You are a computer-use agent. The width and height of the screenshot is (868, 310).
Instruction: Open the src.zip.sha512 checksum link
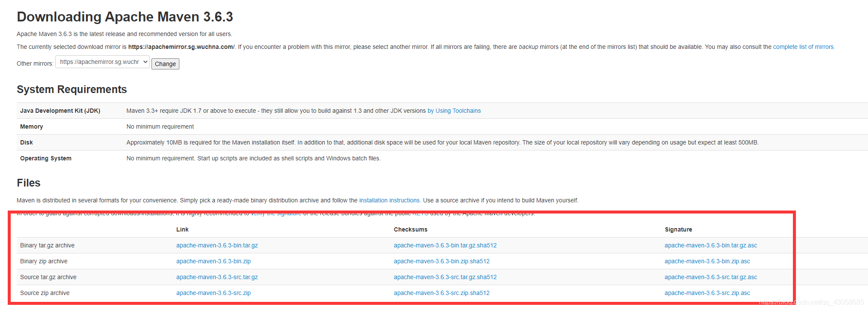pos(442,293)
